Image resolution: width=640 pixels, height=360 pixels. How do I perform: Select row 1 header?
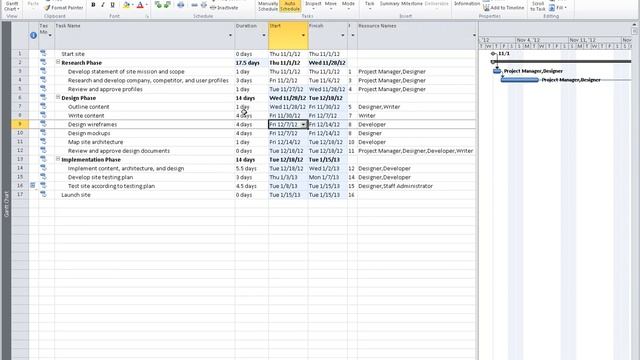click(20, 53)
